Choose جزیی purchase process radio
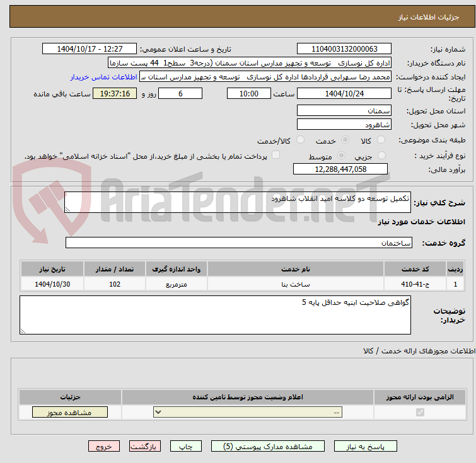The image size is (476, 463). pos(381,156)
